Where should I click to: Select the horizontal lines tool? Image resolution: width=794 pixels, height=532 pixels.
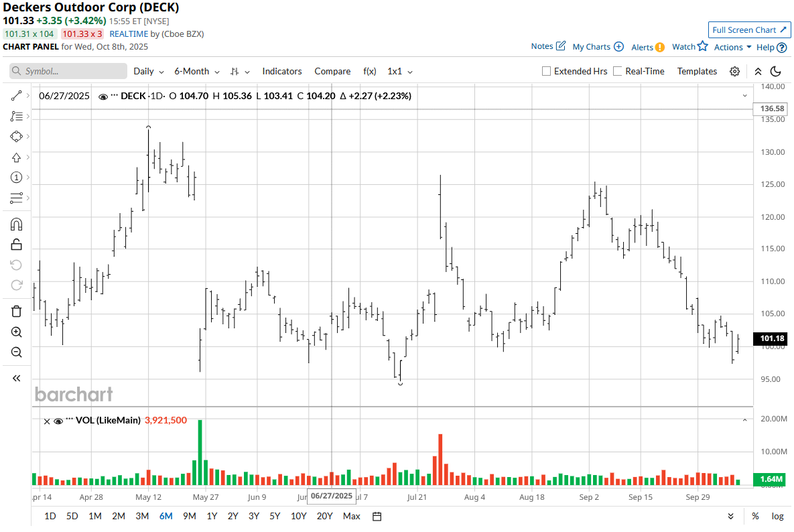tap(16, 198)
